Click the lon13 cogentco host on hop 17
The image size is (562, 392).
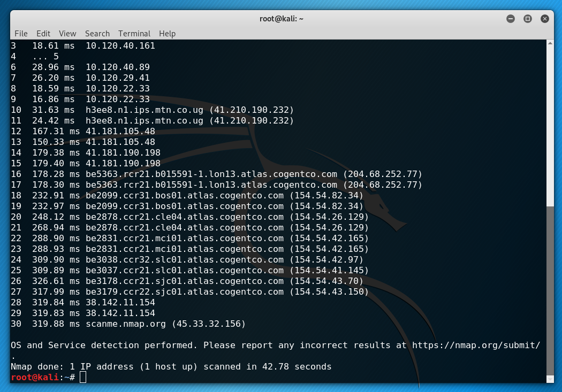pos(211,185)
